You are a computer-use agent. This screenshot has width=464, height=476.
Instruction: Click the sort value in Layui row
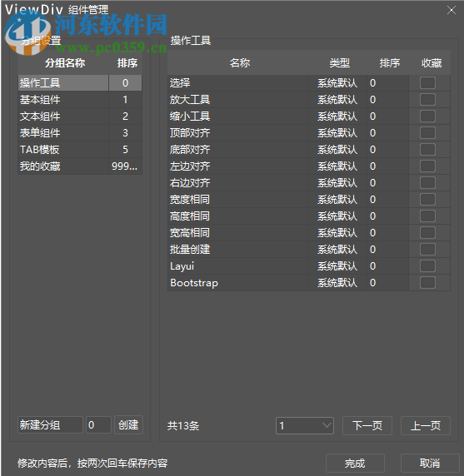coord(387,266)
